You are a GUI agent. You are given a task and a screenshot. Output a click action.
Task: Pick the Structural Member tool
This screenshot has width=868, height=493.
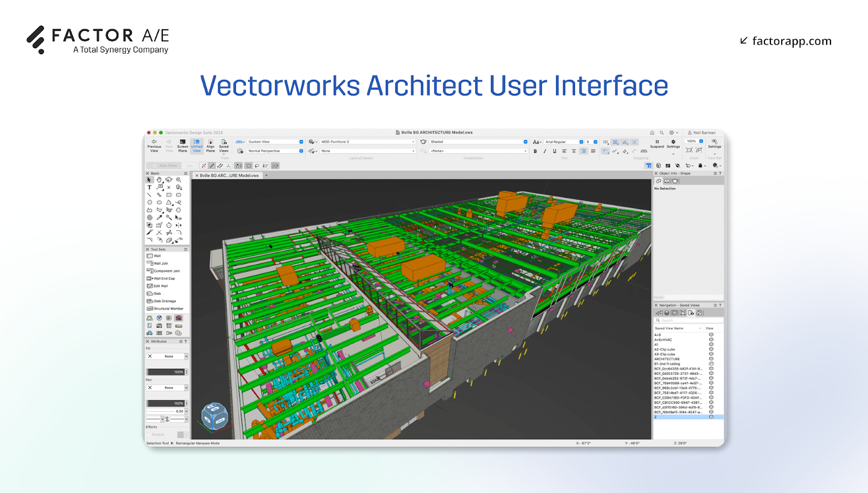164,309
